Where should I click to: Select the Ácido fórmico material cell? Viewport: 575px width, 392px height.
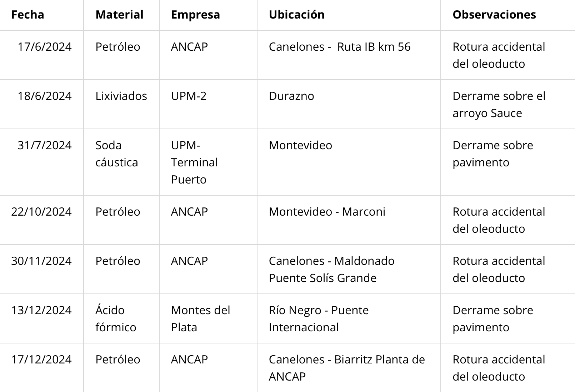click(121, 318)
